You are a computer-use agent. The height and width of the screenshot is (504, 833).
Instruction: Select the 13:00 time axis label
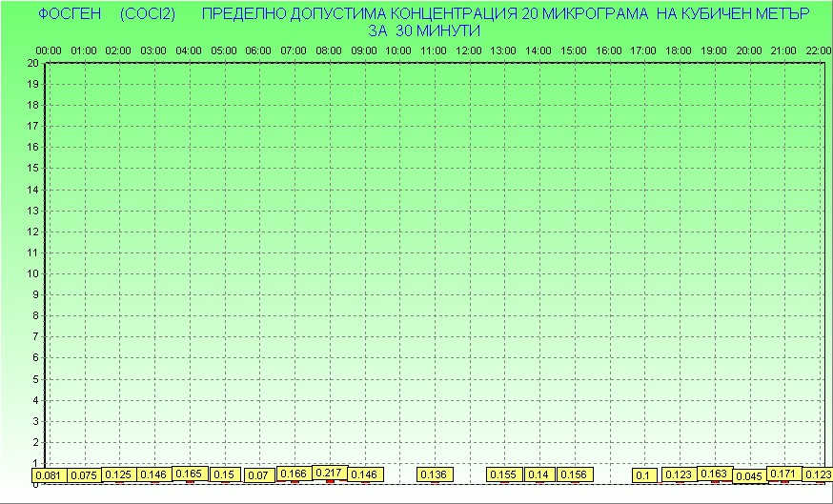coord(502,50)
